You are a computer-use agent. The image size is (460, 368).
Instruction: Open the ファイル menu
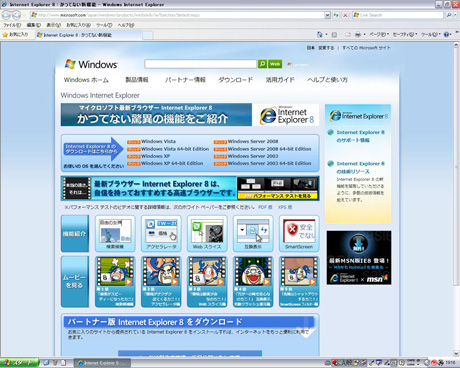pyautogui.click(x=12, y=25)
